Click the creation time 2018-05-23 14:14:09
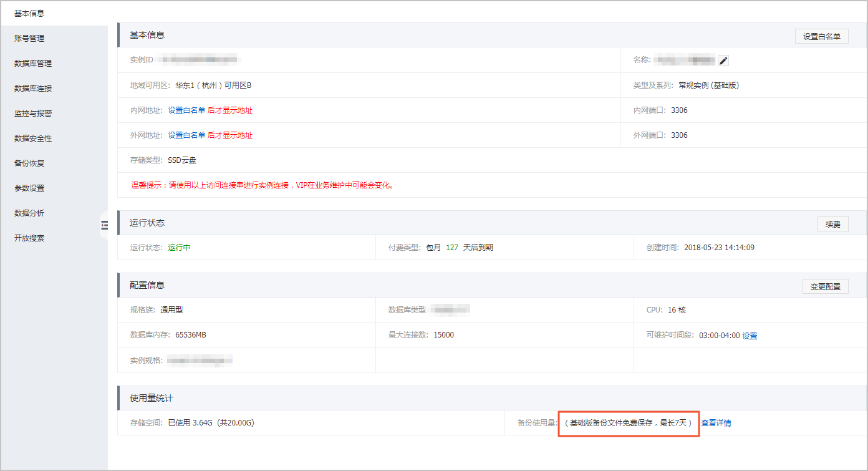868x471 pixels. [x=719, y=248]
